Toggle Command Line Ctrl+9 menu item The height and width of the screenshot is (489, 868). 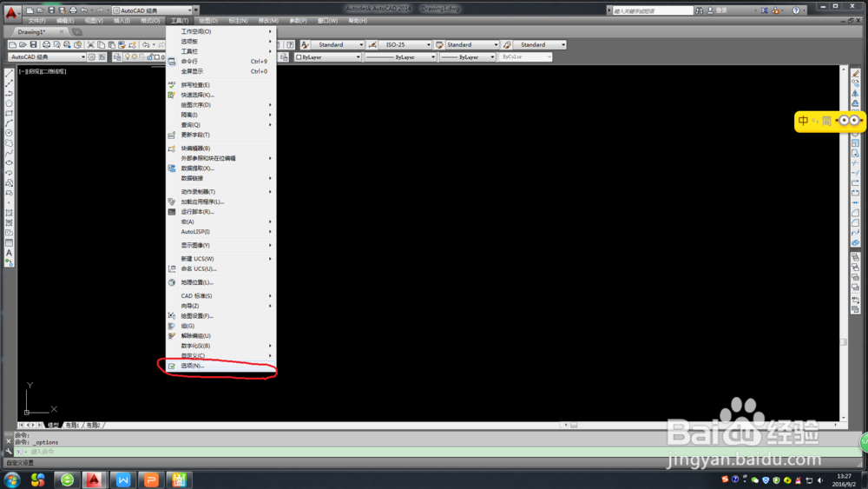coord(221,62)
